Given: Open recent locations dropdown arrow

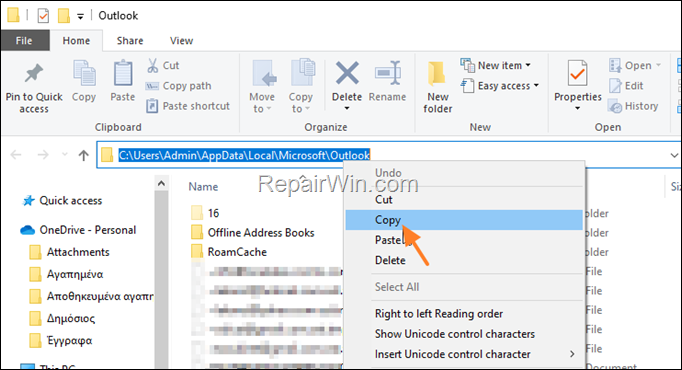Looking at the screenshot, I should tap(64, 154).
